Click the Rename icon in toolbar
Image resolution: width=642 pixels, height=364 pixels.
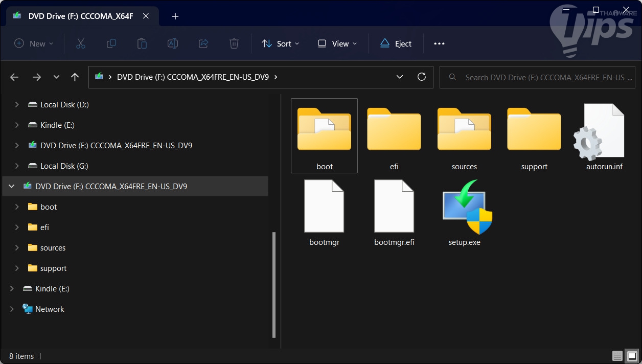pyautogui.click(x=173, y=44)
